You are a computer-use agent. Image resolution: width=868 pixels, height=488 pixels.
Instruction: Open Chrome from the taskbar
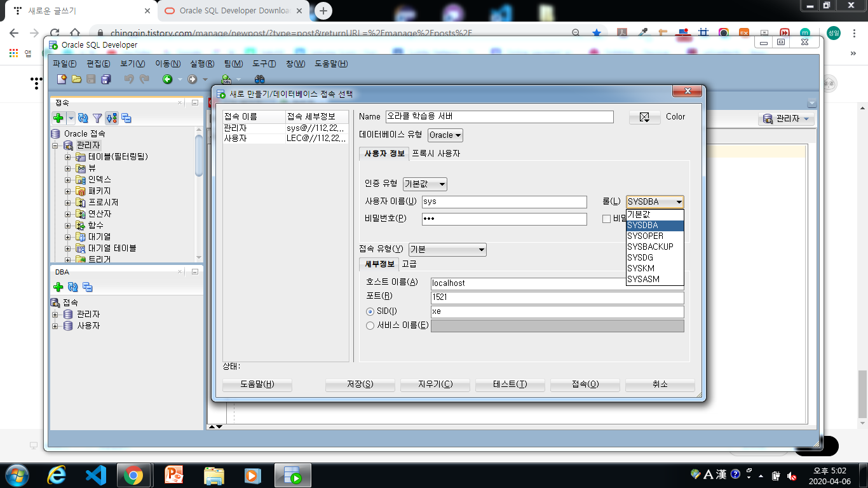pyautogui.click(x=133, y=475)
